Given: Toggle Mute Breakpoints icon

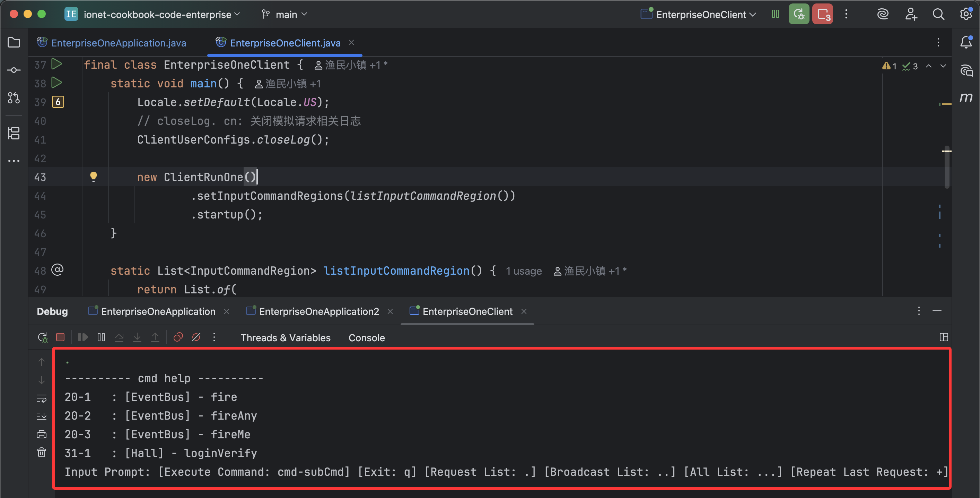Looking at the screenshot, I should coord(196,337).
